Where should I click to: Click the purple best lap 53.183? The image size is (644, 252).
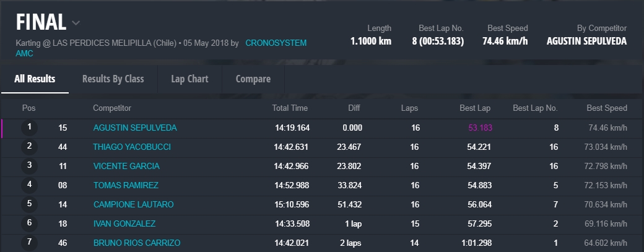click(x=479, y=128)
